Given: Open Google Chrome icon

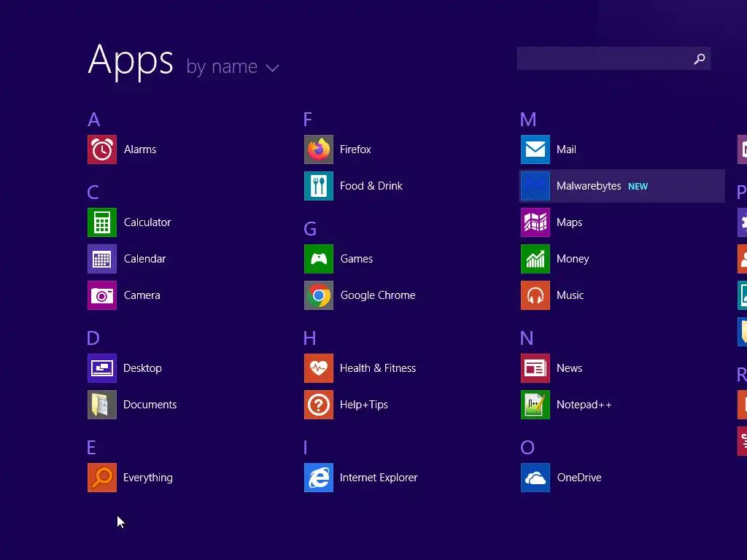Looking at the screenshot, I should (x=319, y=295).
